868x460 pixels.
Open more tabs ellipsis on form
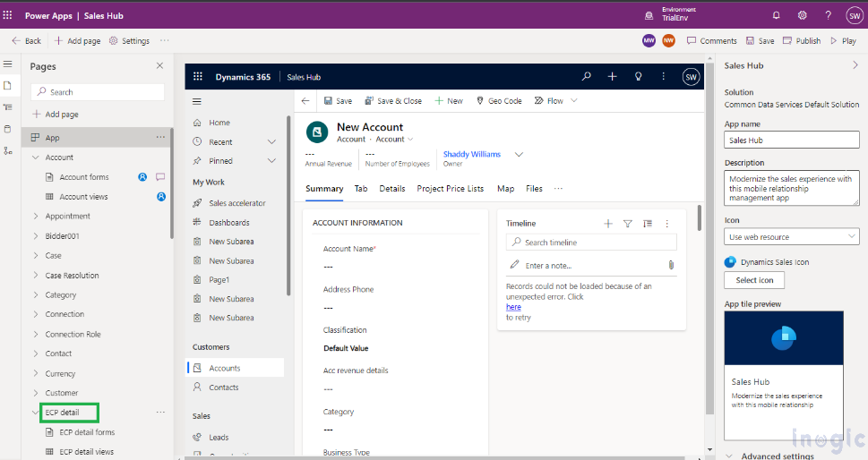(x=559, y=189)
